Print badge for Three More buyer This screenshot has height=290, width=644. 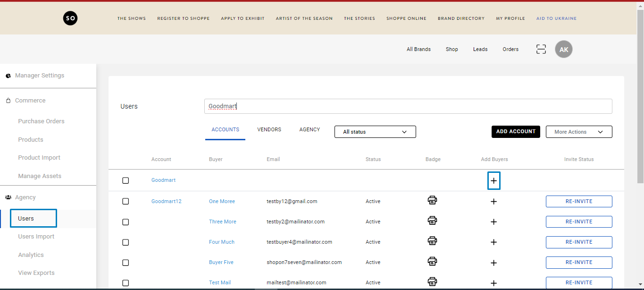[432, 221]
